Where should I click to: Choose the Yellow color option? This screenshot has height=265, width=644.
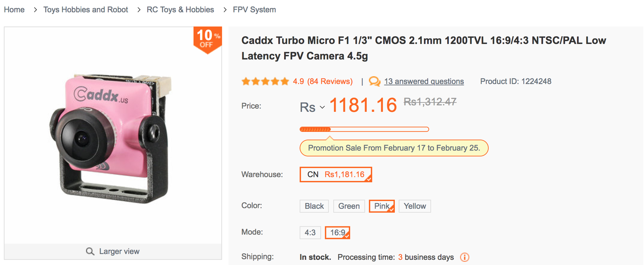[x=415, y=206]
